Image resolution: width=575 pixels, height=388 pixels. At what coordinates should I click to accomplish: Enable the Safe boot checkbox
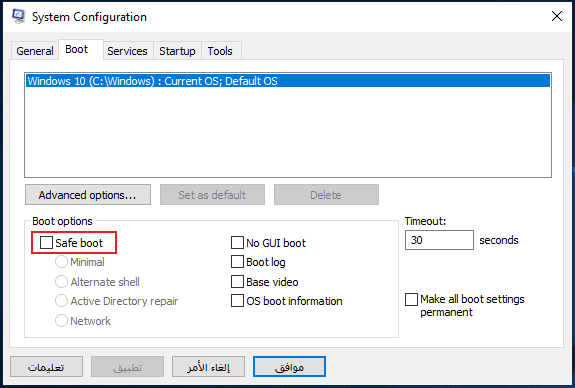(46, 242)
